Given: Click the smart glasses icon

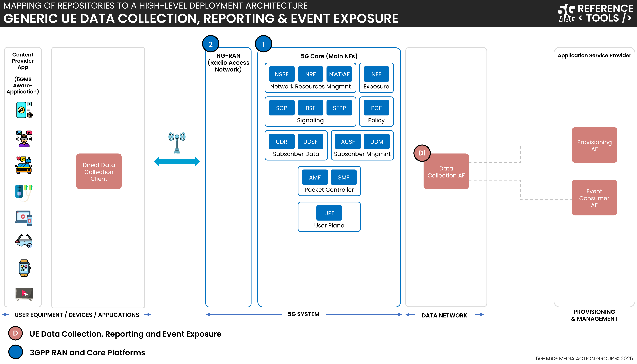Looking at the screenshot, I should [24, 241].
